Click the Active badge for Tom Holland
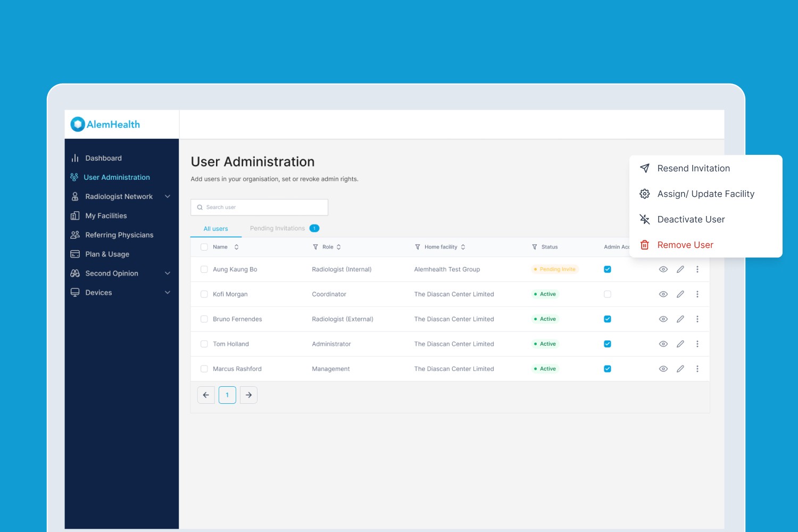798x532 pixels. [545, 344]
